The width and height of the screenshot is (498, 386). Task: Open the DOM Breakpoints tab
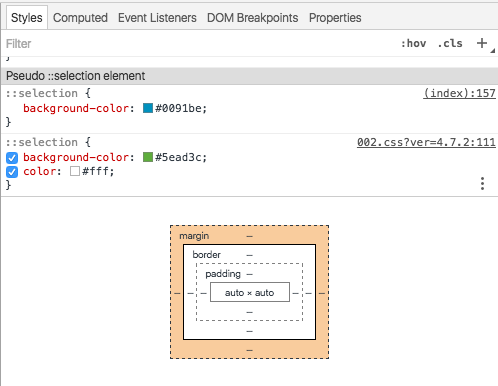click(x=253, y=18)
